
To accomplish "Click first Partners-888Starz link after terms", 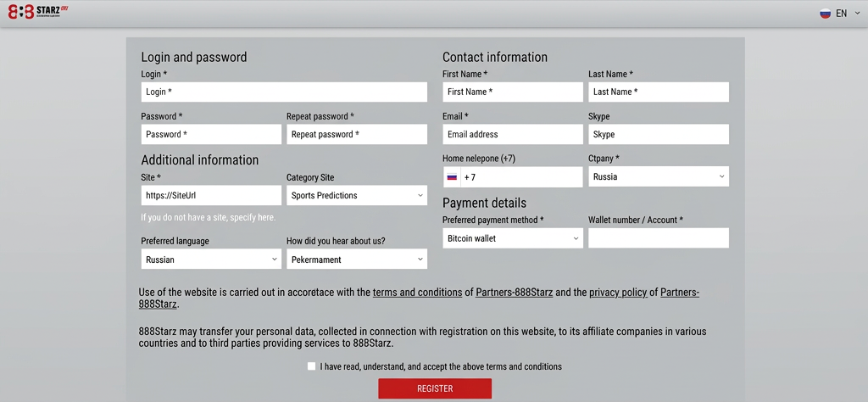I will 515,293.
